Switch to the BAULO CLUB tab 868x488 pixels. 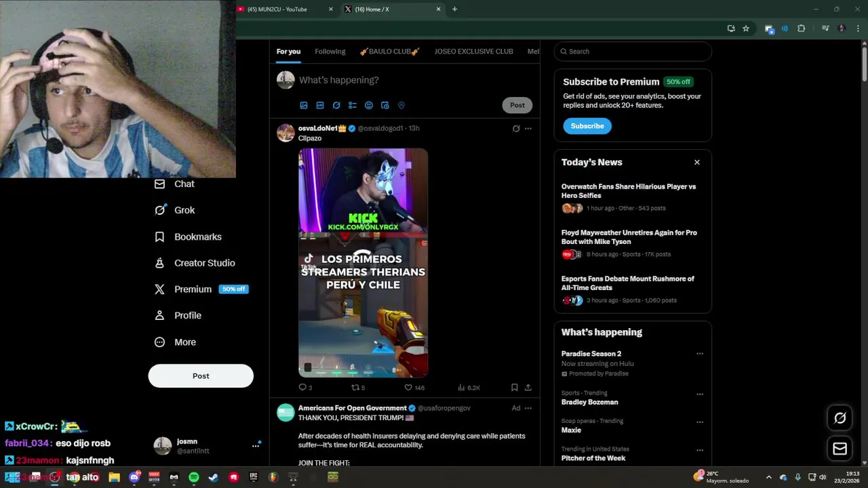(x=389, y=52)
